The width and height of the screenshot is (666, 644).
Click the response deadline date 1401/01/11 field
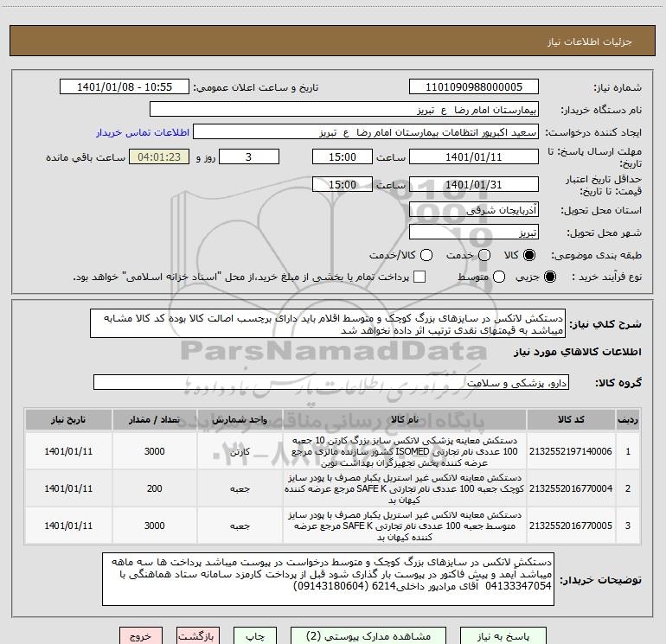(x=474, y=156)
